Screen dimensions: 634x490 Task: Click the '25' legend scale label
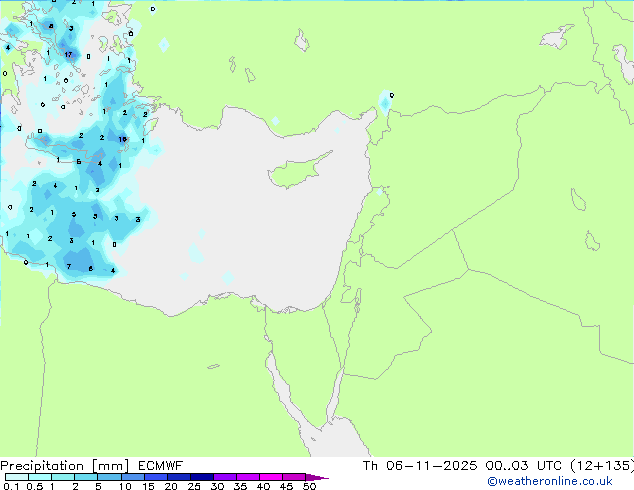pyautogui.click(x=194, y=486)
